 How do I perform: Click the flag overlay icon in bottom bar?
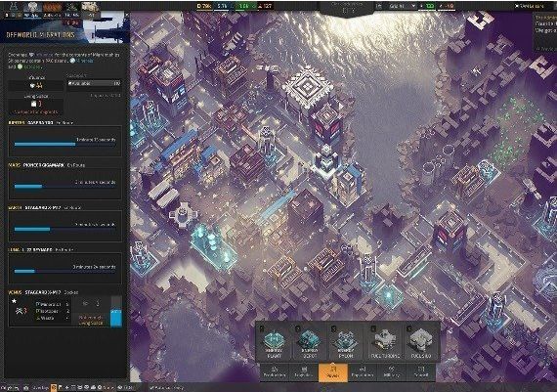[x=61, y=387]
